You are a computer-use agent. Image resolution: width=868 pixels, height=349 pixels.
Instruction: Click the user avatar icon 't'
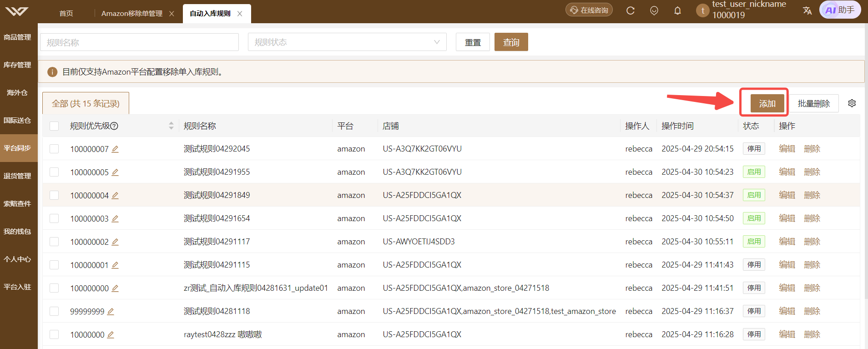tap(702, 10)
